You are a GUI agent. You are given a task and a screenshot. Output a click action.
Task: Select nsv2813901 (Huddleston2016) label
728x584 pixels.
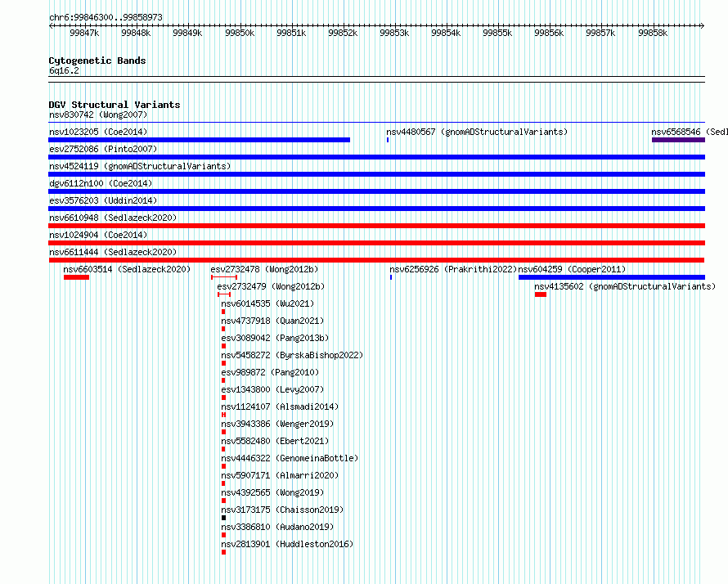(287, 544)
